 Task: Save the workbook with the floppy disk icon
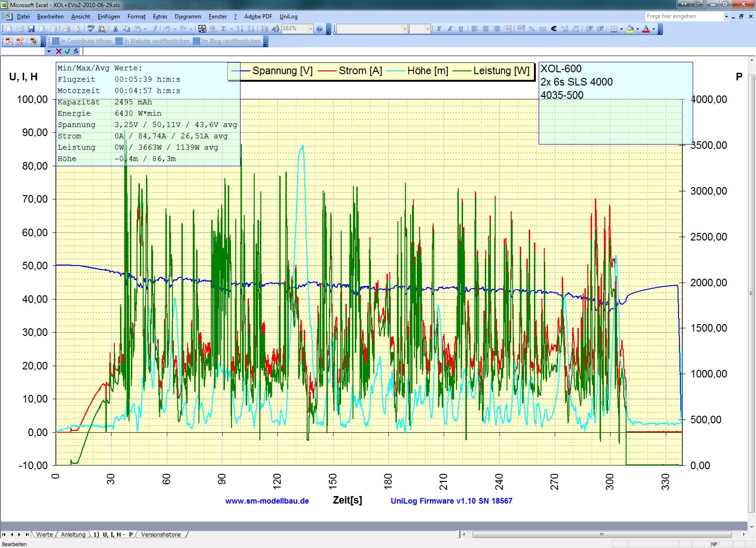pos(31,29)
